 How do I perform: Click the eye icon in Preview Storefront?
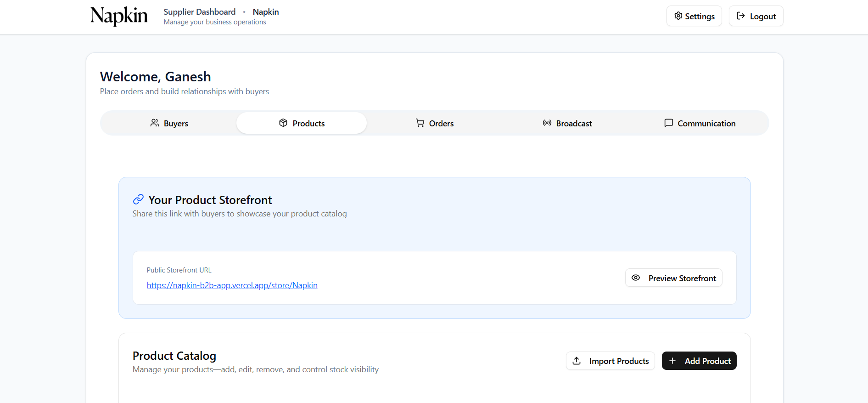(636, 278)
